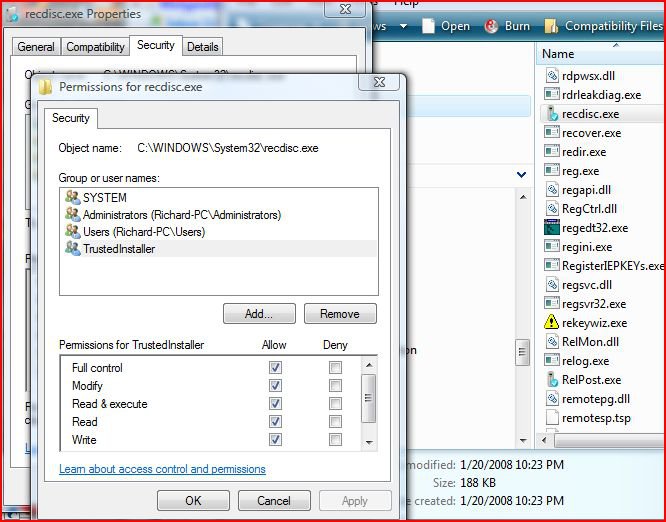Click the RegisterIEPKEYs.exe file icon
Screen dimensions: 666x522
click(x=551, y=266)
